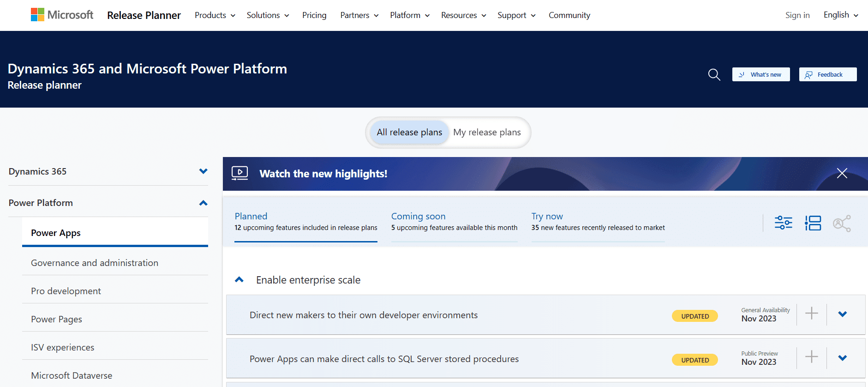
Task: Expand details for developer environments feature
Action: coord(842,314)
